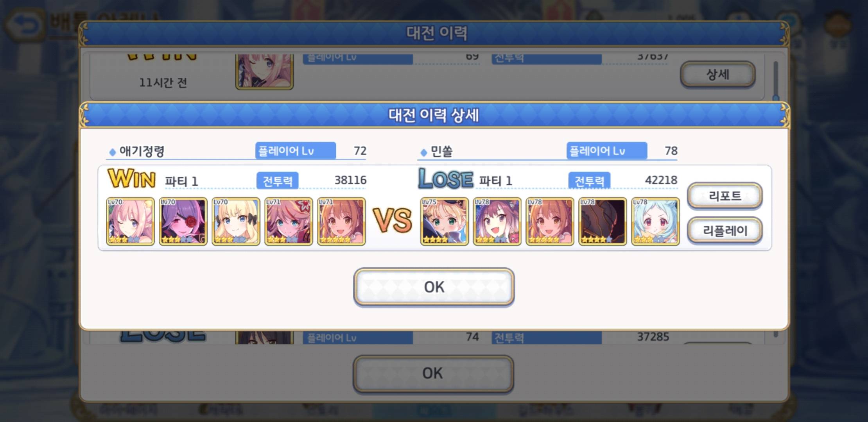This screenshot has width=868, height=422.
Task: Click the lower OK button behind dialog
Action: pyautogui.click(x=433, y=374)
